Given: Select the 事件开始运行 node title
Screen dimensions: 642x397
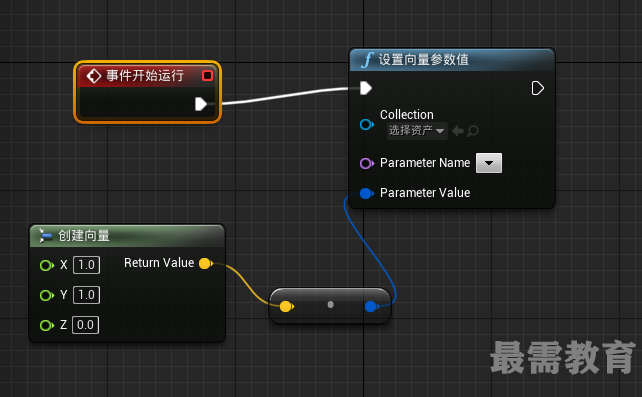Looking at the screenshot, I should 145,76.
